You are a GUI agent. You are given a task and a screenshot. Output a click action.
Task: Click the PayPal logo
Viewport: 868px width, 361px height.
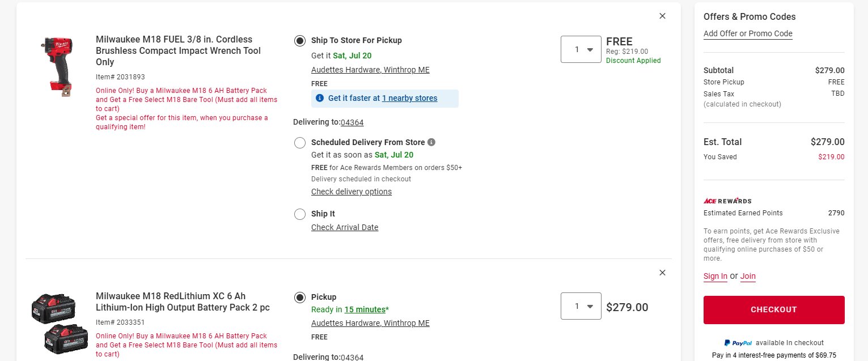[738, 343]
